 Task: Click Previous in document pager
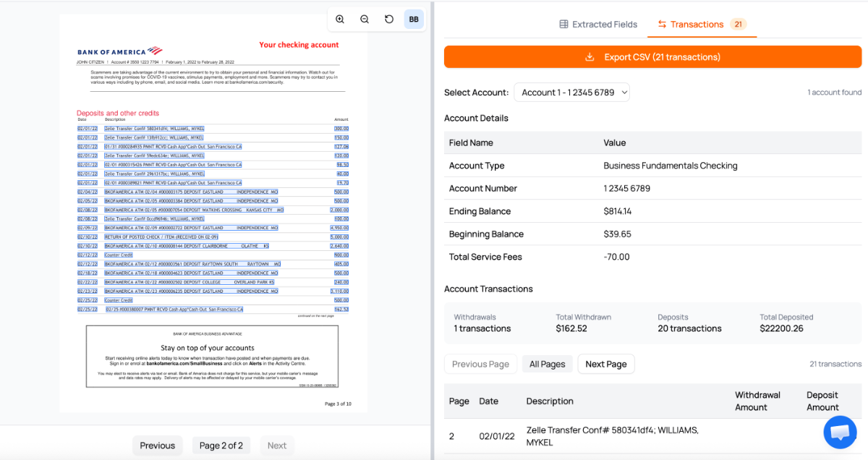tap(157, 446)
